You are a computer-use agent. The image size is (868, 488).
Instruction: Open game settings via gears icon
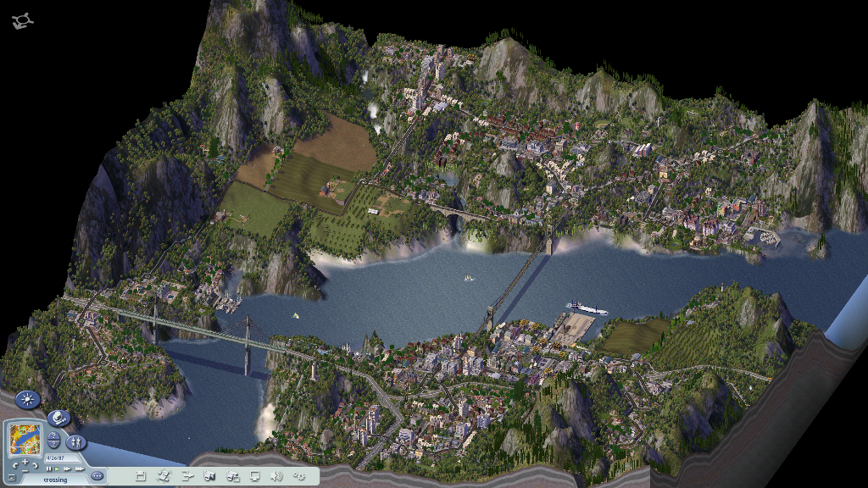tap(299, 476)
